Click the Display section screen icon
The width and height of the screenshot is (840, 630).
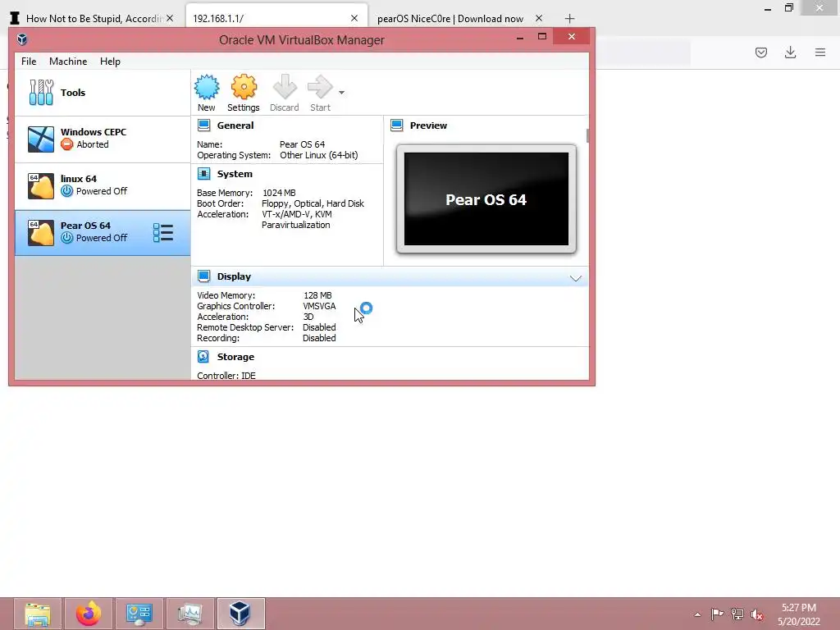pos(203,276)
